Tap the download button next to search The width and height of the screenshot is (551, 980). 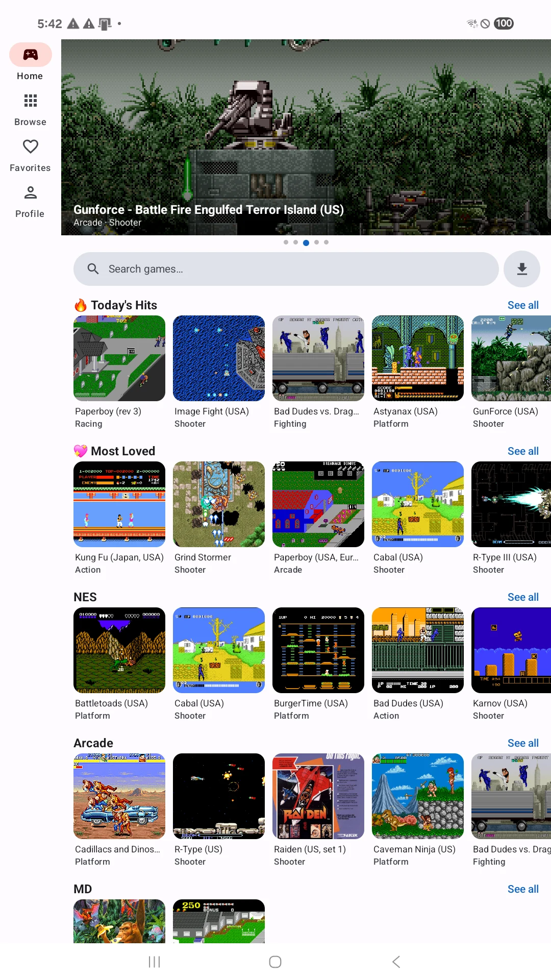[x=522, y=269]
